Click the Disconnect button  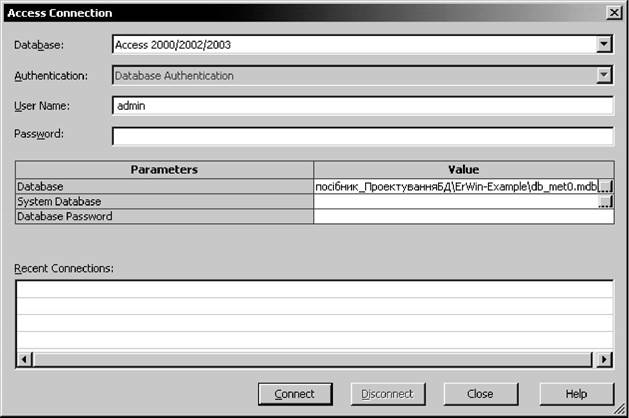[x=387, y=394]
